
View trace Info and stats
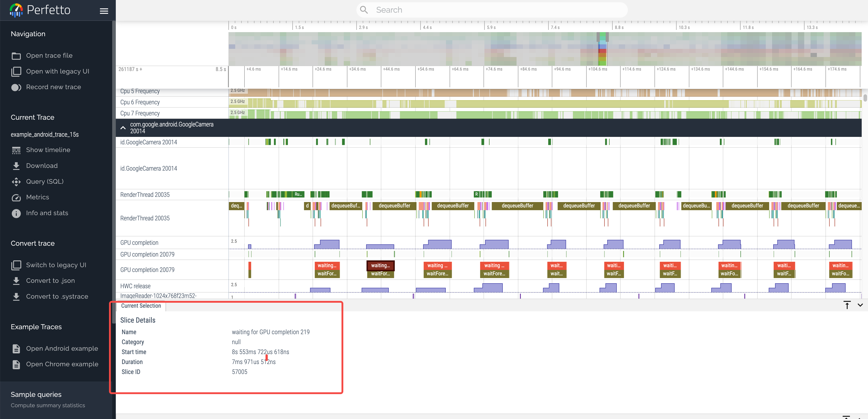[x=47, y=213]
